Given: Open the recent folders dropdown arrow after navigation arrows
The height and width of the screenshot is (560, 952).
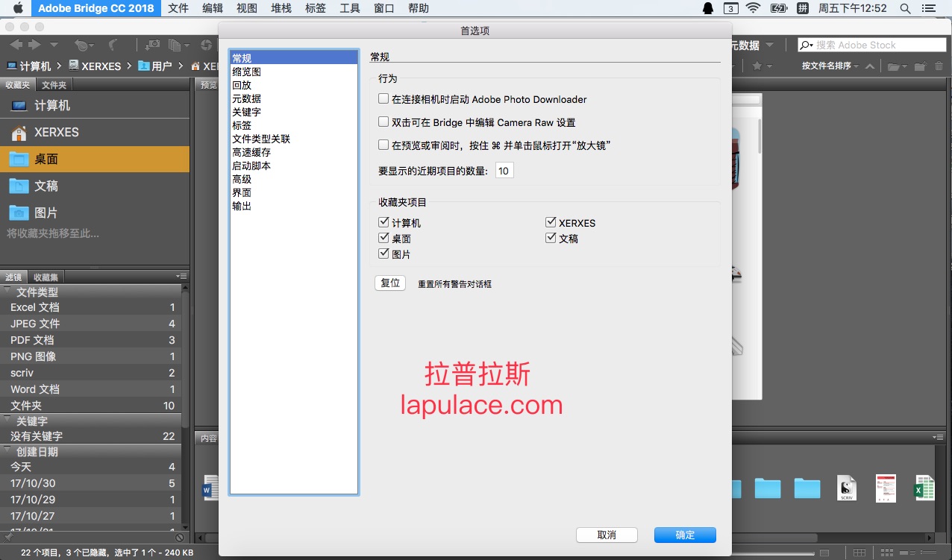Looking at the screenshot, I should [53, 45].
